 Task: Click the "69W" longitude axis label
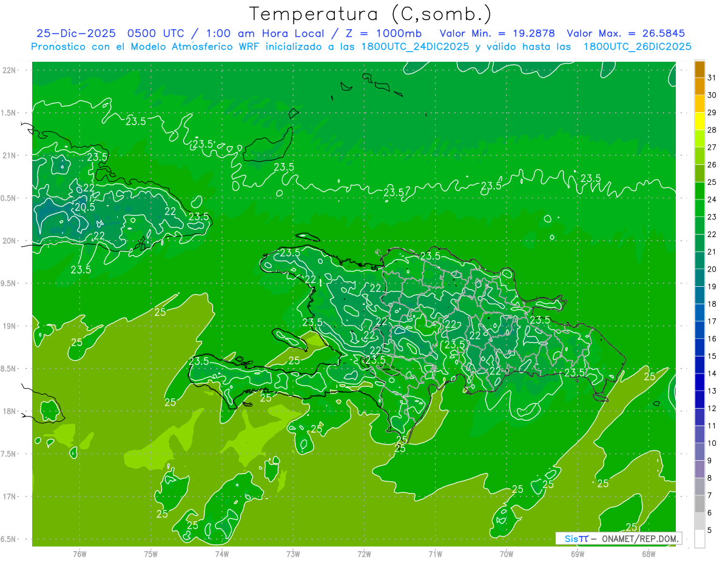pyautogui.click(x=577, y=554)
